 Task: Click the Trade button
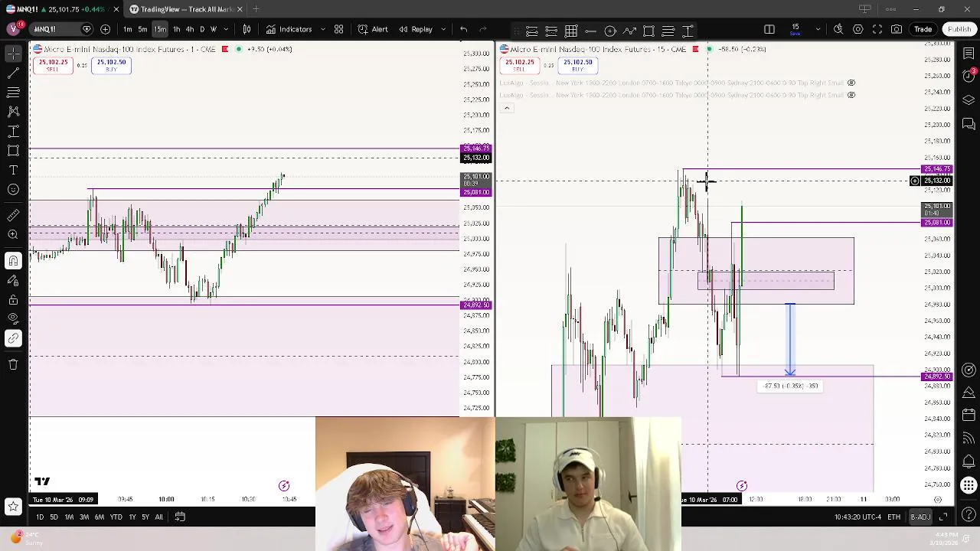pos(923,29)
